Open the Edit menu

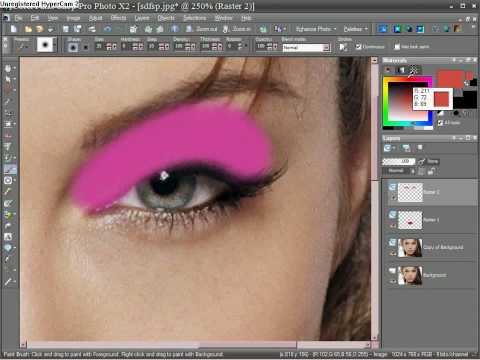[x=35, y=18]
